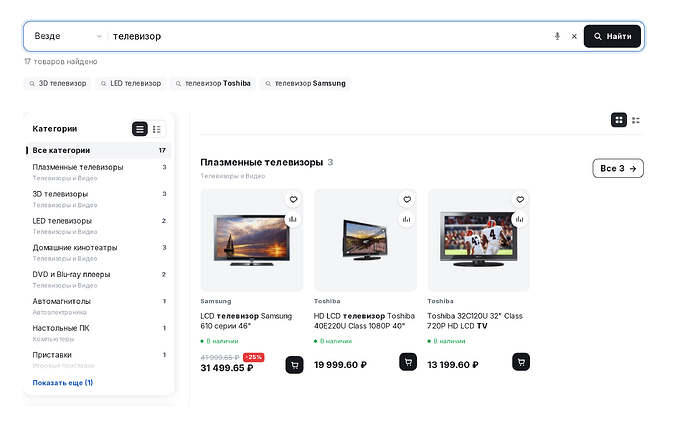Click into the телевизор search input
Screen dimensions: 690x429
[x=330, y=36]
